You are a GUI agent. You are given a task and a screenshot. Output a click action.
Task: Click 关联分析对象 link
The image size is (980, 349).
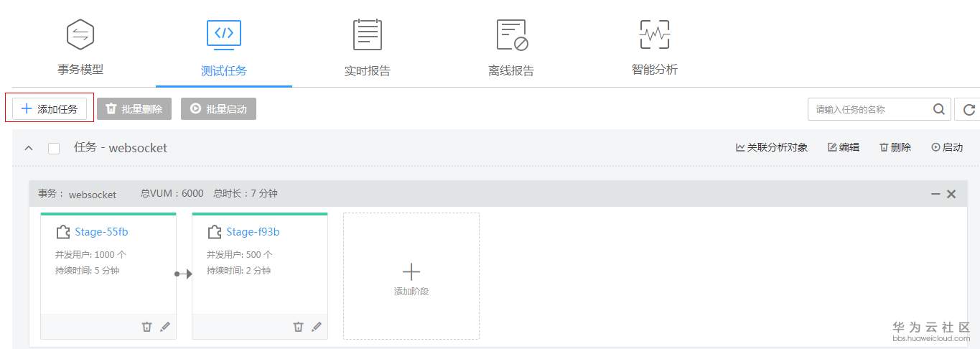click(772, 147)
